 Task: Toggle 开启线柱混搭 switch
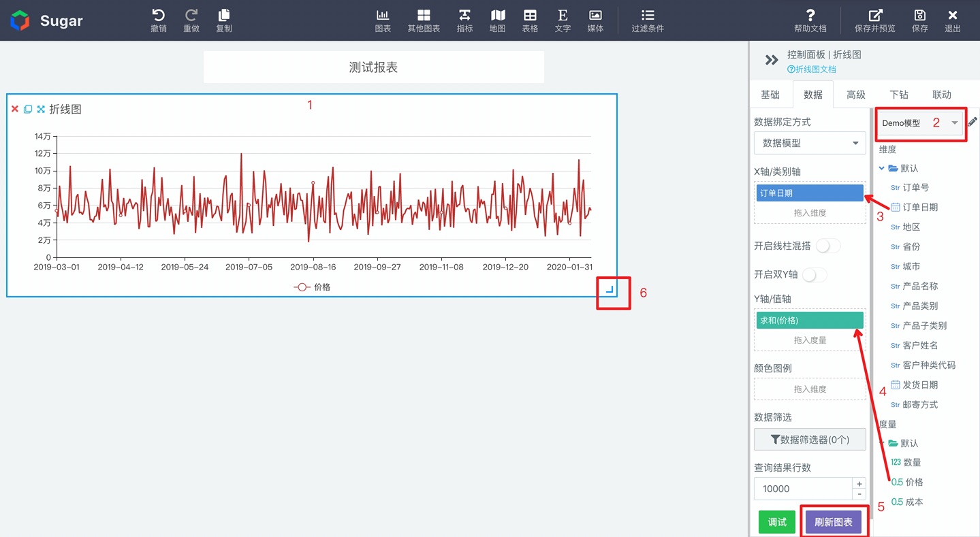[827, 246]
